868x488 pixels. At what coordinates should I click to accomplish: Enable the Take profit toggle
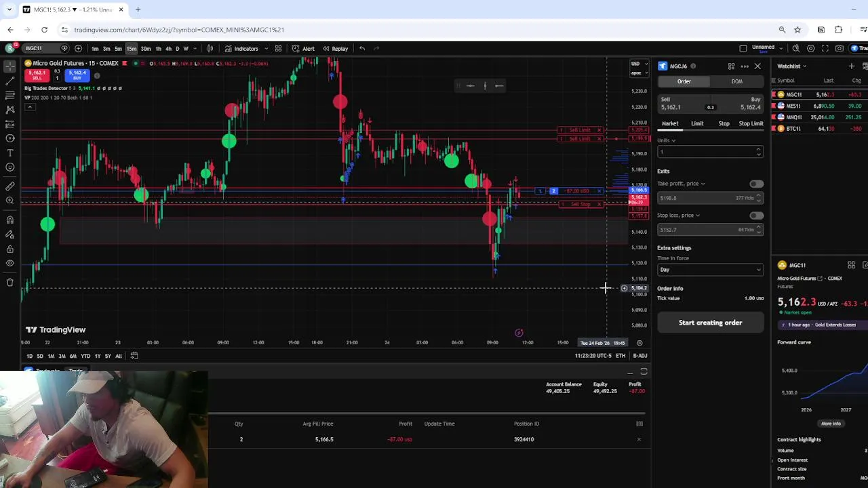pyautogui.click(x=756, y=184)
